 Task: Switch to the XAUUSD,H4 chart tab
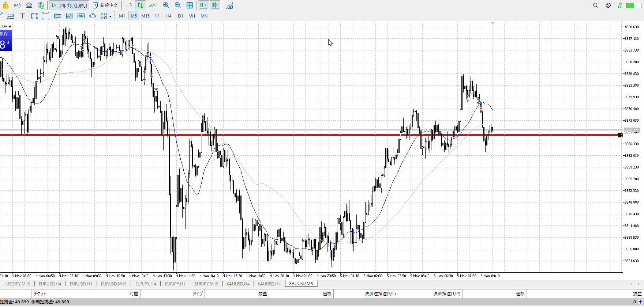pos(238,284)
